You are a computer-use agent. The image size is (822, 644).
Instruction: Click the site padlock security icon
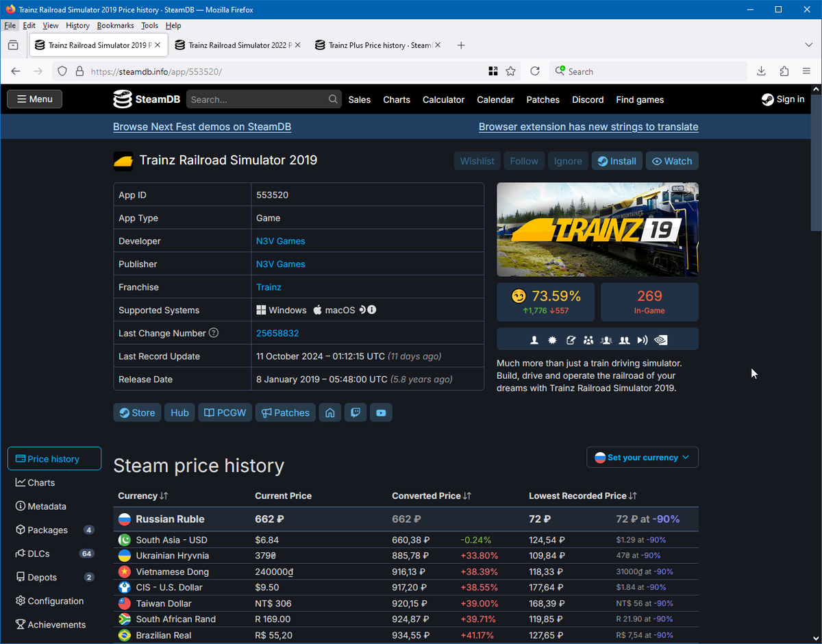(79, 71)
